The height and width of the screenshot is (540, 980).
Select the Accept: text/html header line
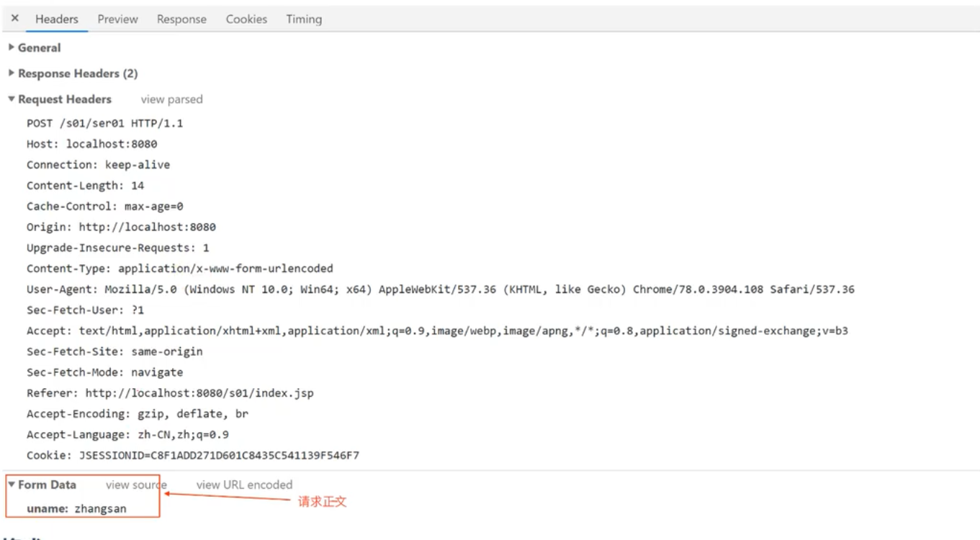pos(437,331)
